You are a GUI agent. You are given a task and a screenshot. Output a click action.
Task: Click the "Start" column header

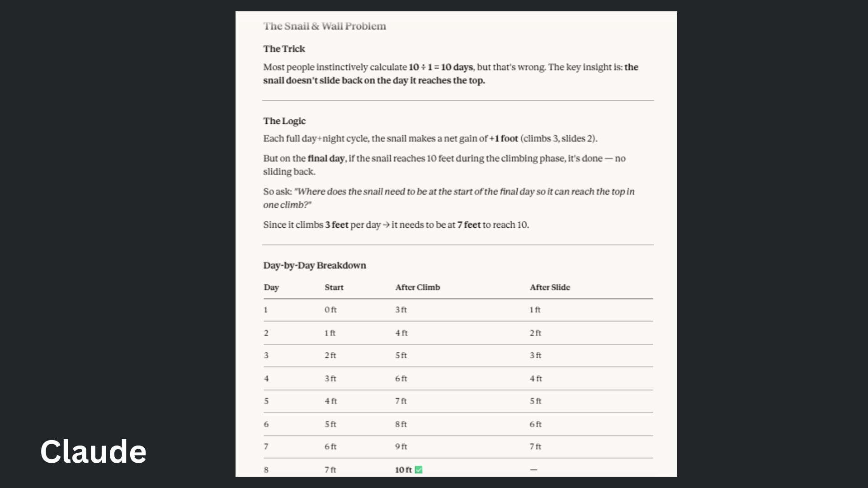334,287
